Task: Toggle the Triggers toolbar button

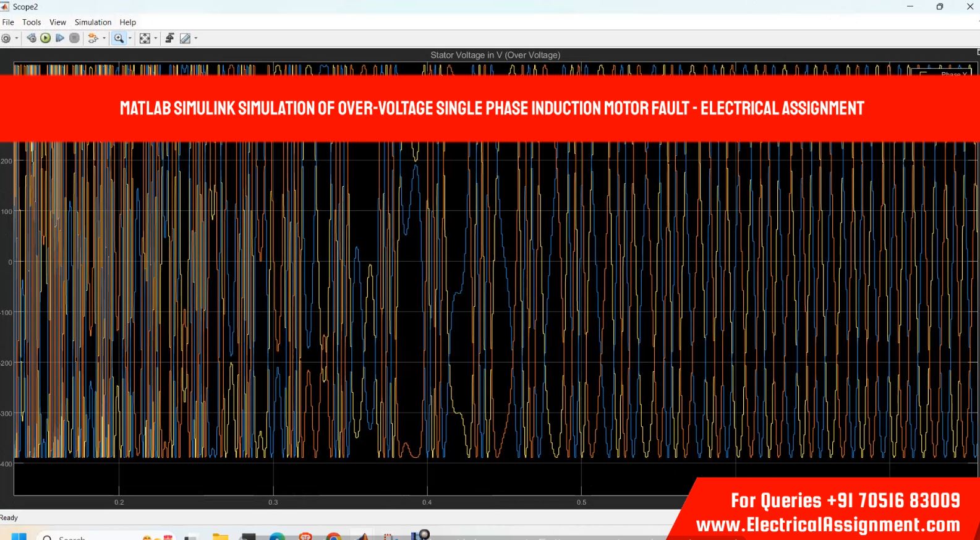Action: pos(169,38)
